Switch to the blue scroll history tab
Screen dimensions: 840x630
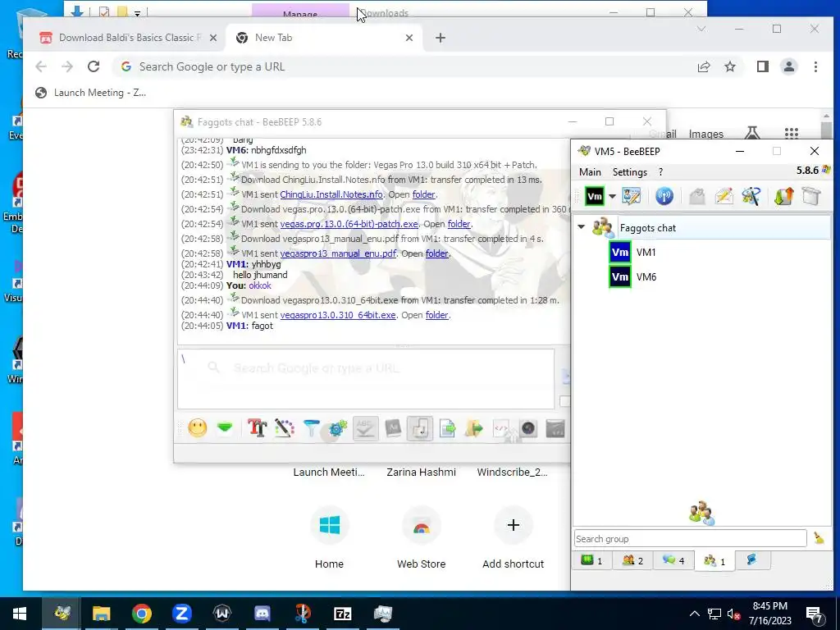click(x=751, y=559)
